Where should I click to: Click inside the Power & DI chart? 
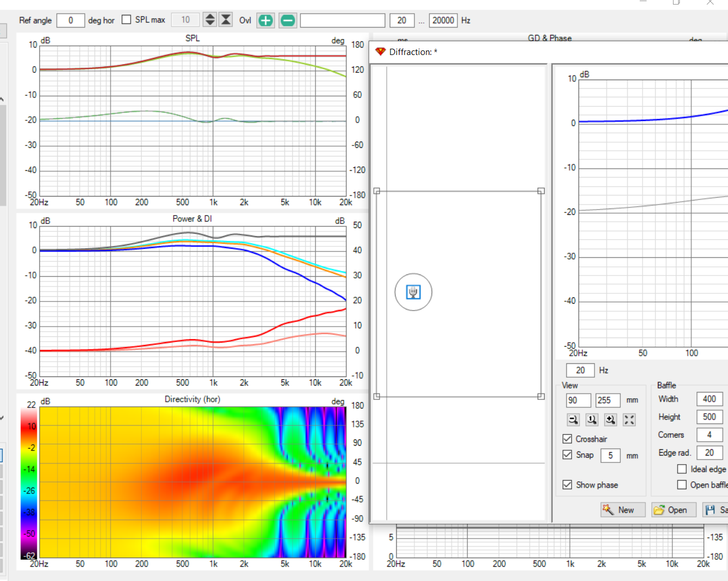pyautogui.click(x=193, y=300)
